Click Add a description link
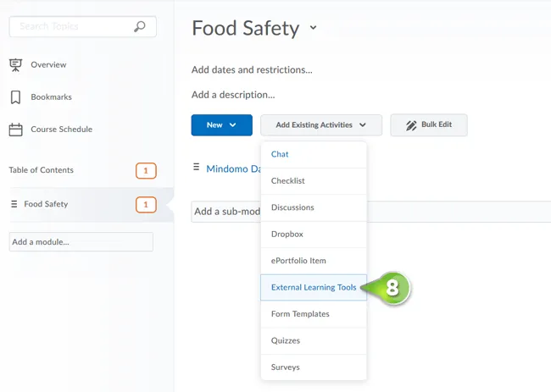 (x=233, y=95)
